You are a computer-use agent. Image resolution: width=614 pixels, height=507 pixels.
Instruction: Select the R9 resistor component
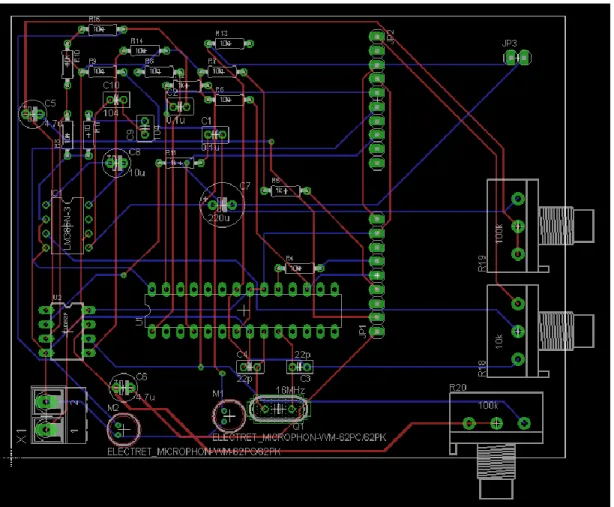(103, 72)
